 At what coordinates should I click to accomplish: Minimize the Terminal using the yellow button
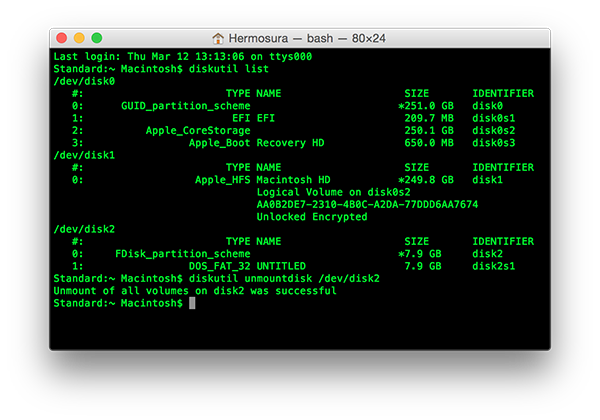pos(82,37)
